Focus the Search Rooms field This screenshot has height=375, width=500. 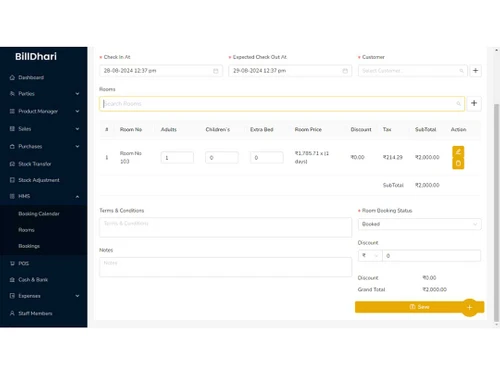point(282,104)
